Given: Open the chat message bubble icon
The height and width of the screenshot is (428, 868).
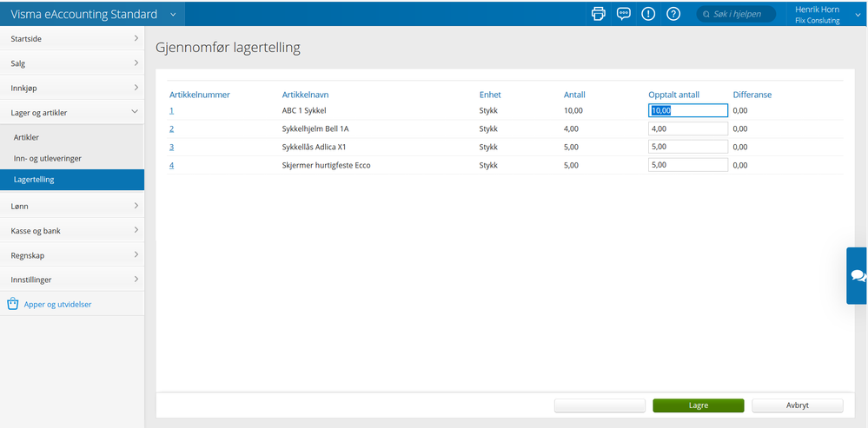Looking at the screenshot, I should click(623, 14).
